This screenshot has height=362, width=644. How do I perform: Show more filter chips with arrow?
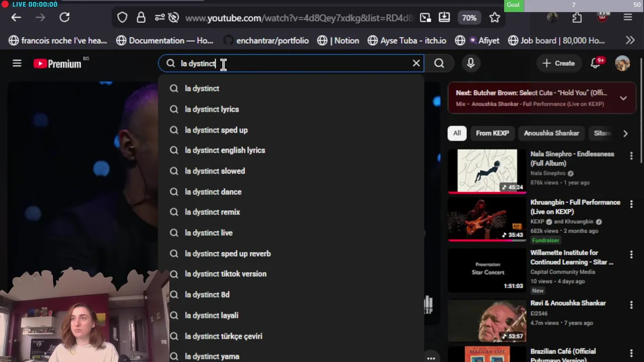[x=625, y=133]
